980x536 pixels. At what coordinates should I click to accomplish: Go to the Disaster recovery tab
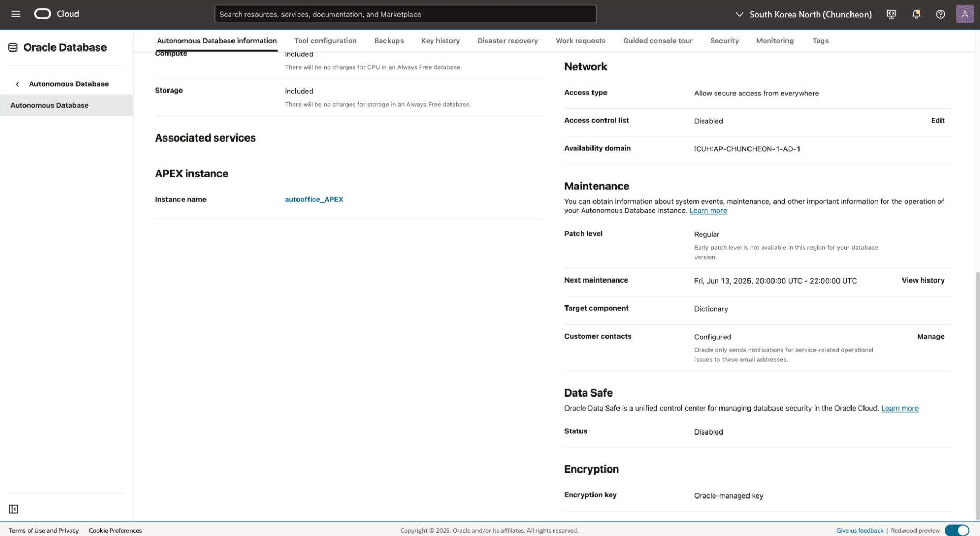(x=507, y=41)
